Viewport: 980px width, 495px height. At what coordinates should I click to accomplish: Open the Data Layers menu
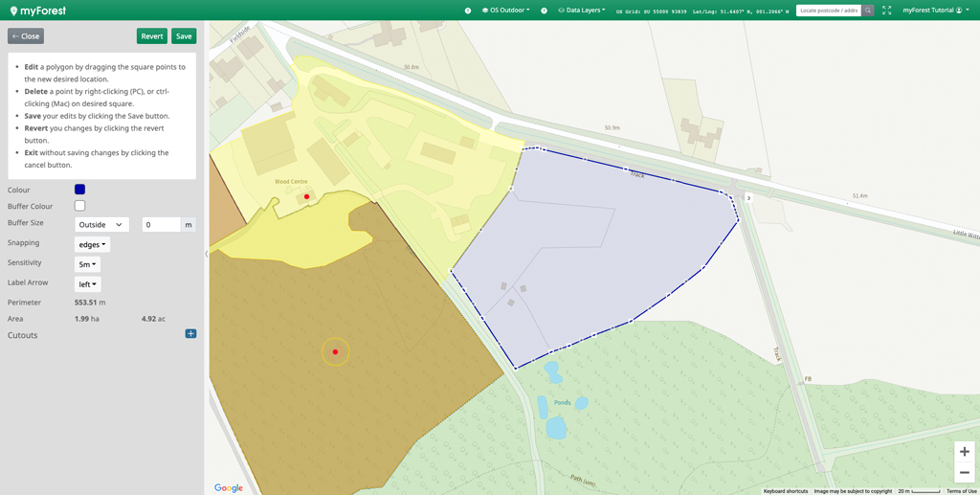pyautogui.click(x=582, y=11)
